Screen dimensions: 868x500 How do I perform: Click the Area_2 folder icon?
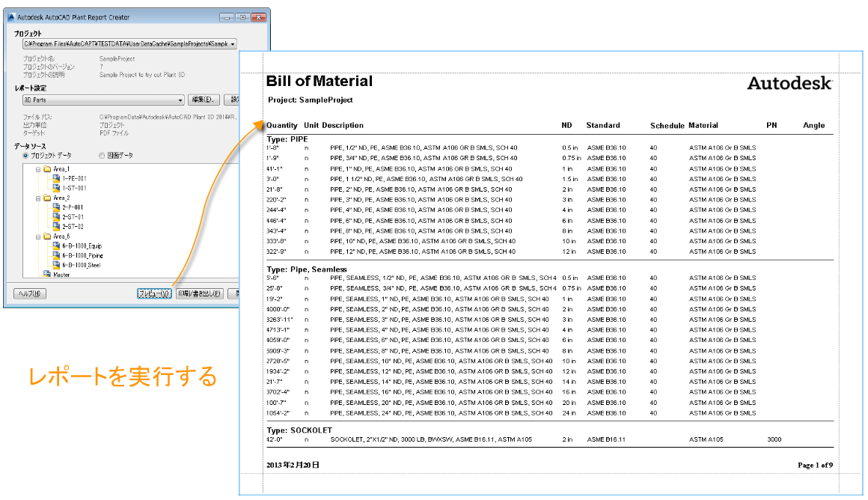[x=47, y=198]
